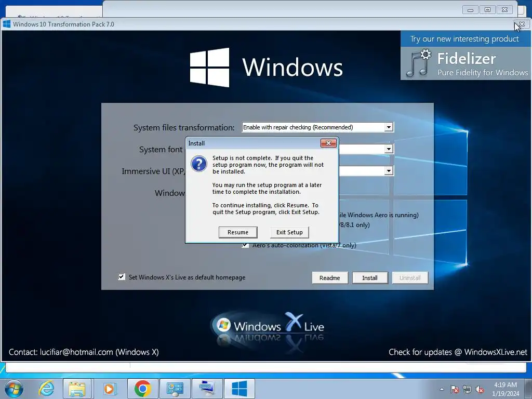Click the contact email lucifiar@hotmail.com text

click(77, 352)
